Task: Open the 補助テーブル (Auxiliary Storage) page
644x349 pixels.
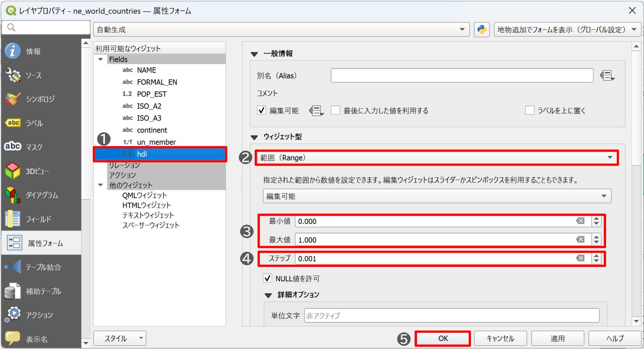Action: (41, 291)
